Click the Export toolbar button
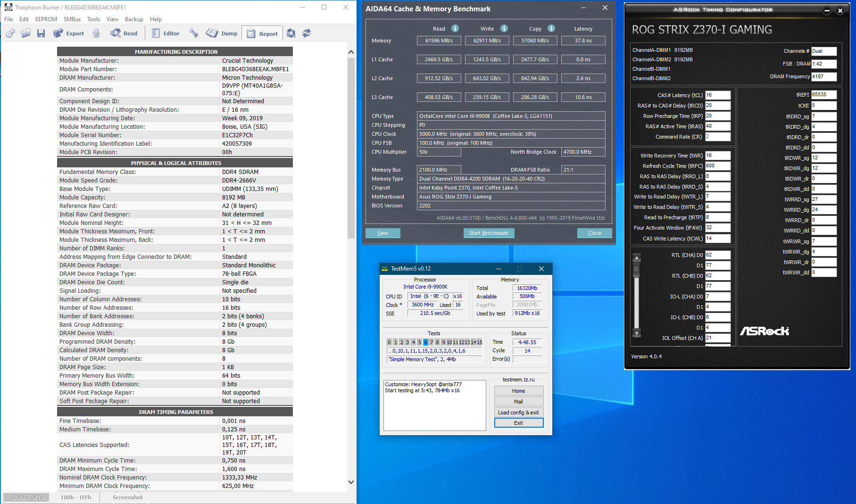The width and height of the screenshot is (856, 504). pyautogui.click(x=69, y=33)
